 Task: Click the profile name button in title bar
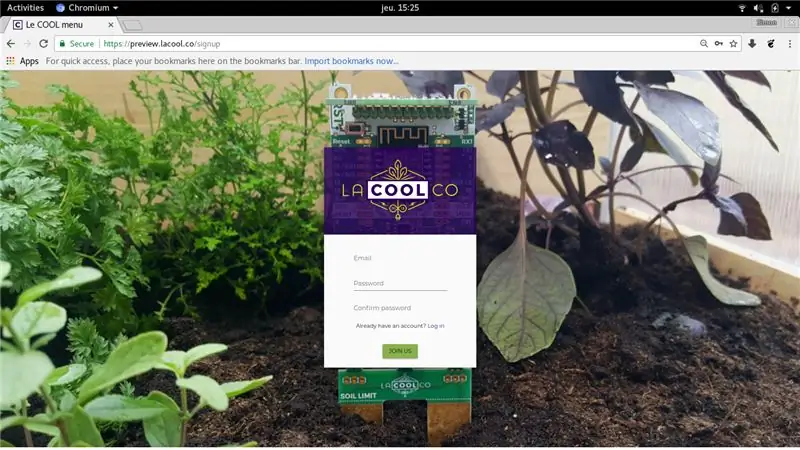coord(766,22)
